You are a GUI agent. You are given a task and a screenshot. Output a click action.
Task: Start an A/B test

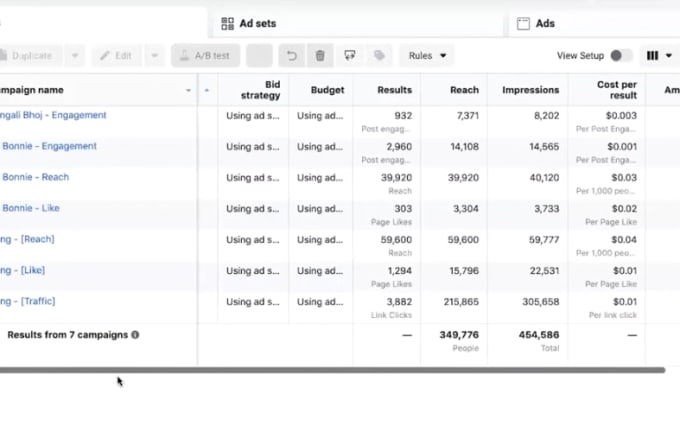tap(205, 56)
